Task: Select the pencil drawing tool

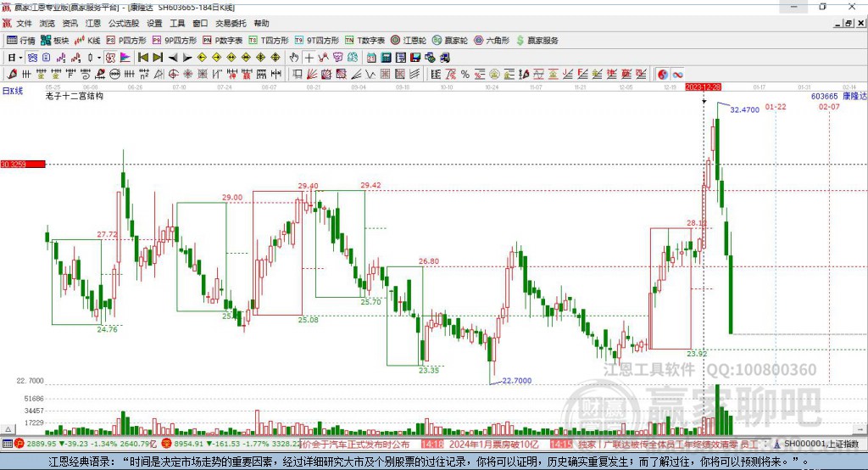Action: coord(12,75)
